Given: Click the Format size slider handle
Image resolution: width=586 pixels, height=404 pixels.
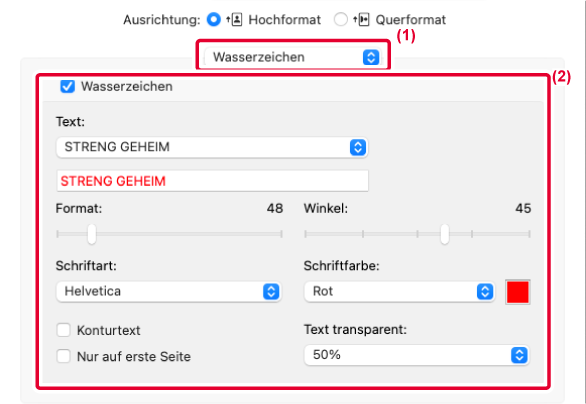Looking at the screenshot, I should [92, 234].
